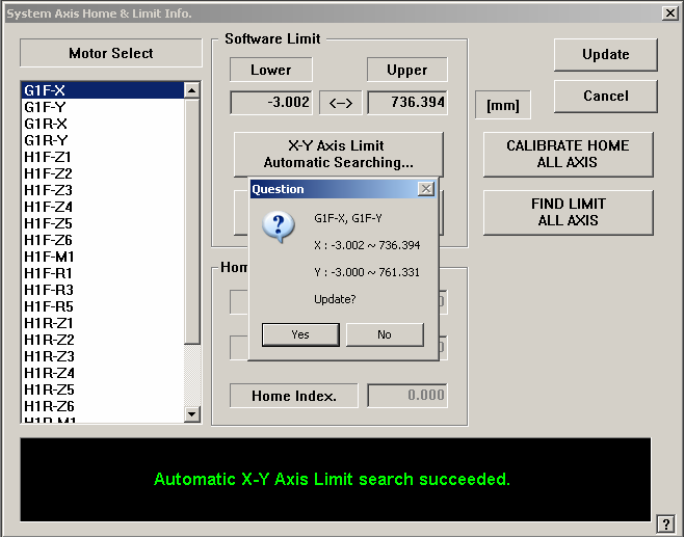Select G1R-X in the motor list
The height and width of the screenshot is (537, 684).
point(103,123)
